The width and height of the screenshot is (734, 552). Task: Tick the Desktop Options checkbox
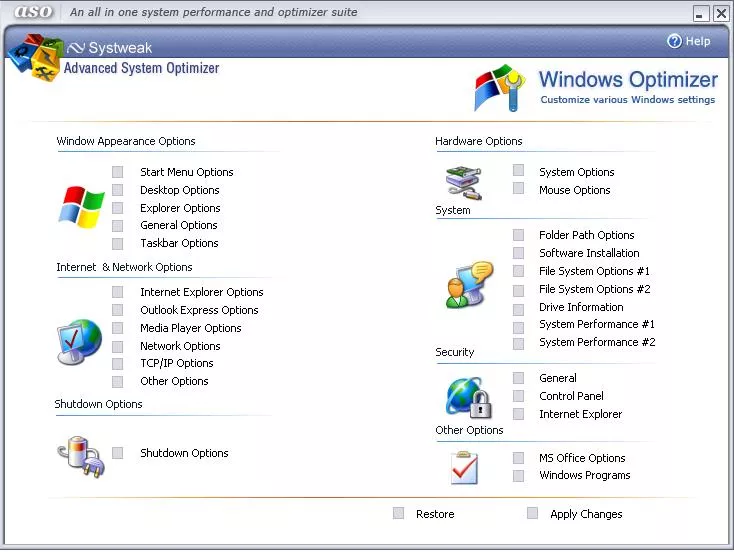click(117, 190)
